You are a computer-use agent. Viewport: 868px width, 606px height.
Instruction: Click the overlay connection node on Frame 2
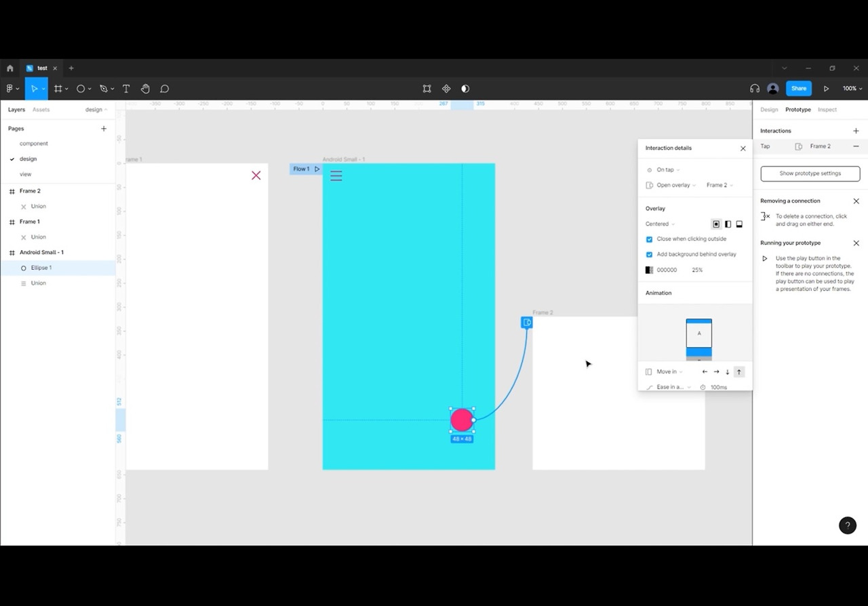(527, 323)
